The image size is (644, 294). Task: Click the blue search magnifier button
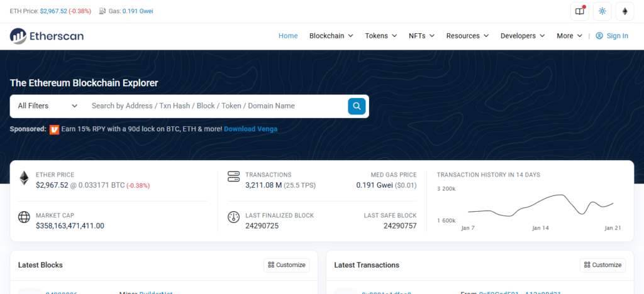point(357,106)
